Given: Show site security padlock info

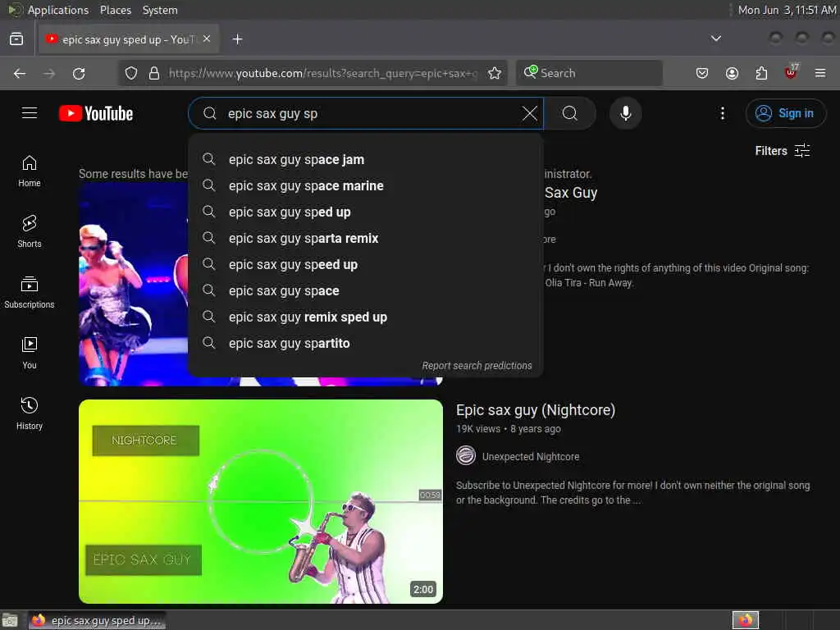Looking at the screenshot, I should point(154,73).
